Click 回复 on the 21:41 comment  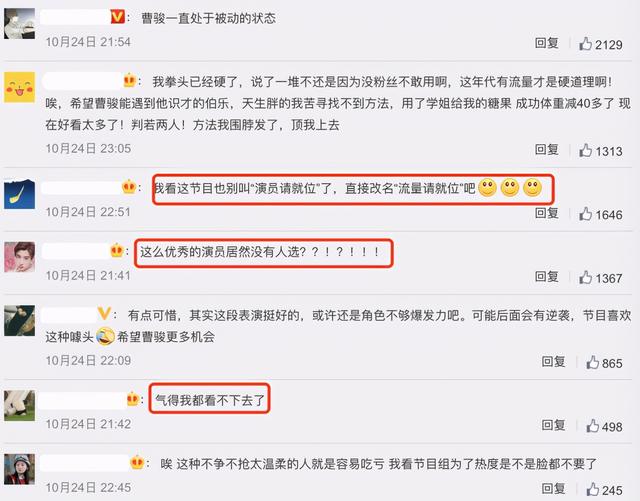(x=547, y=276)
